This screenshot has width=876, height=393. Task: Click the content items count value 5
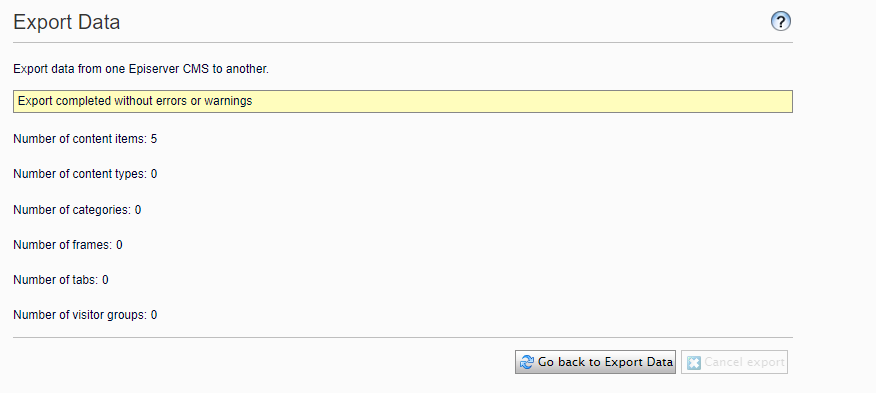(x=154, y=139)
